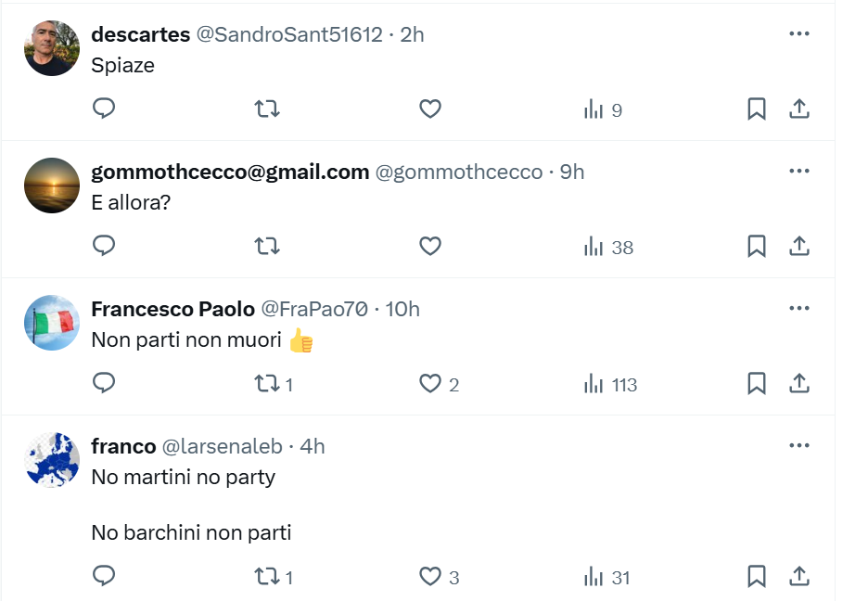Open the @FraPao70 handle link
The image size is (868, 601).
click(313, 309)
